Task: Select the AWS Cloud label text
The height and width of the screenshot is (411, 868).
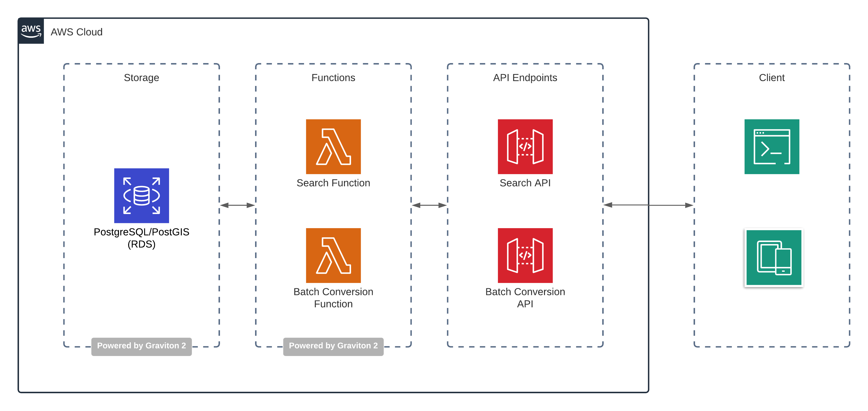Action: (x=76, y=32)
